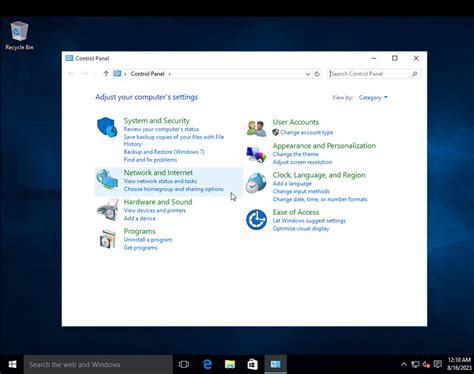Click the search magnifier icon in Control Panel

(x=414, y=74)
